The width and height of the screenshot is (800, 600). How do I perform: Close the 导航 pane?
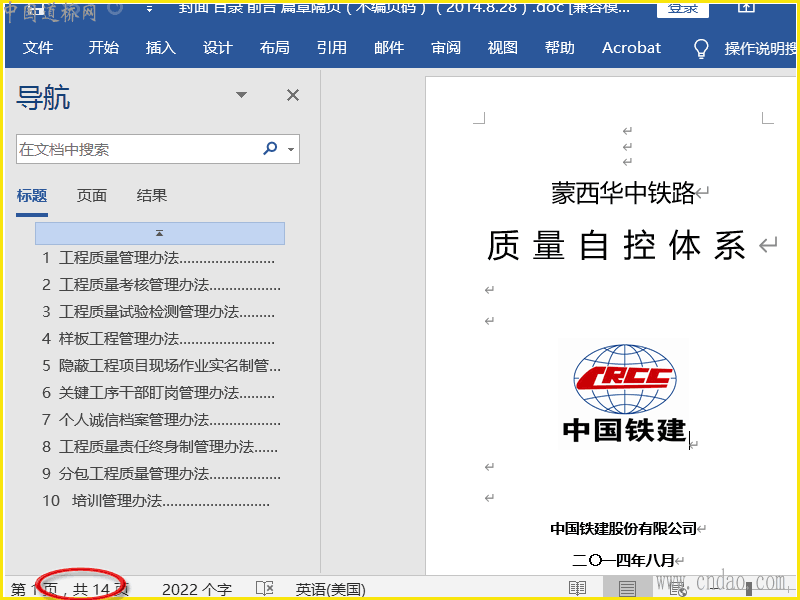point(293,95)
